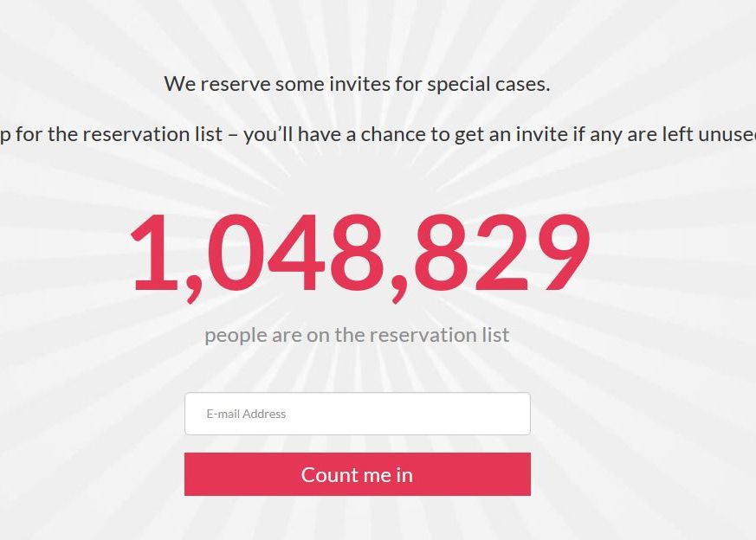Click the word "people" in the gray caption
The width and height of the screenshot is (756, 540).
click(x=236, y=336)
